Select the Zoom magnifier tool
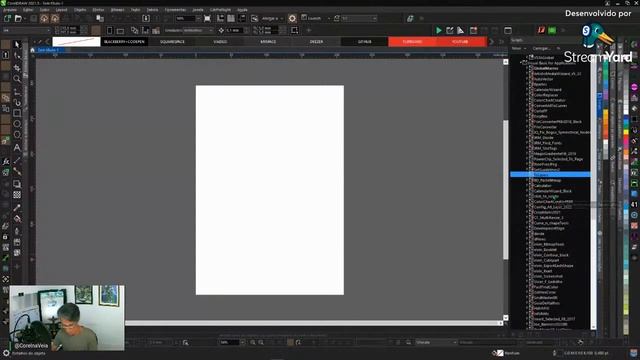The height and width of the screenshot is (360, 640). tap(17, 79)
